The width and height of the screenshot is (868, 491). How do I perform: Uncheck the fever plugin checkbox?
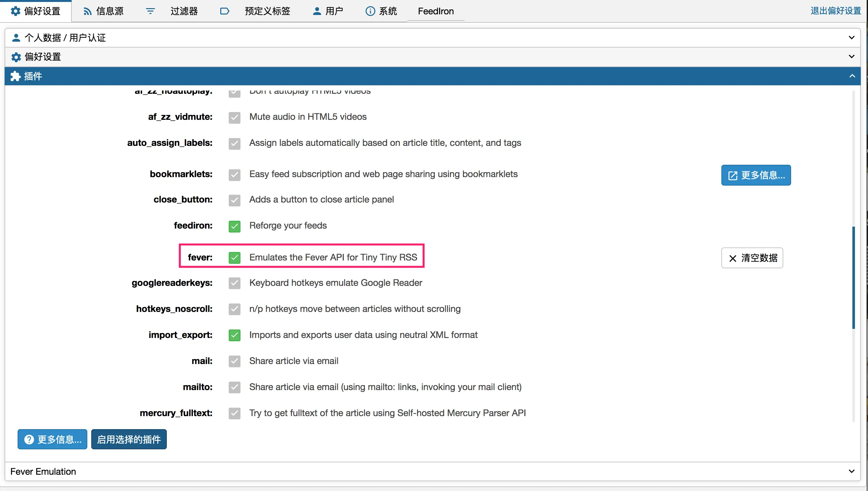point(235,258)
